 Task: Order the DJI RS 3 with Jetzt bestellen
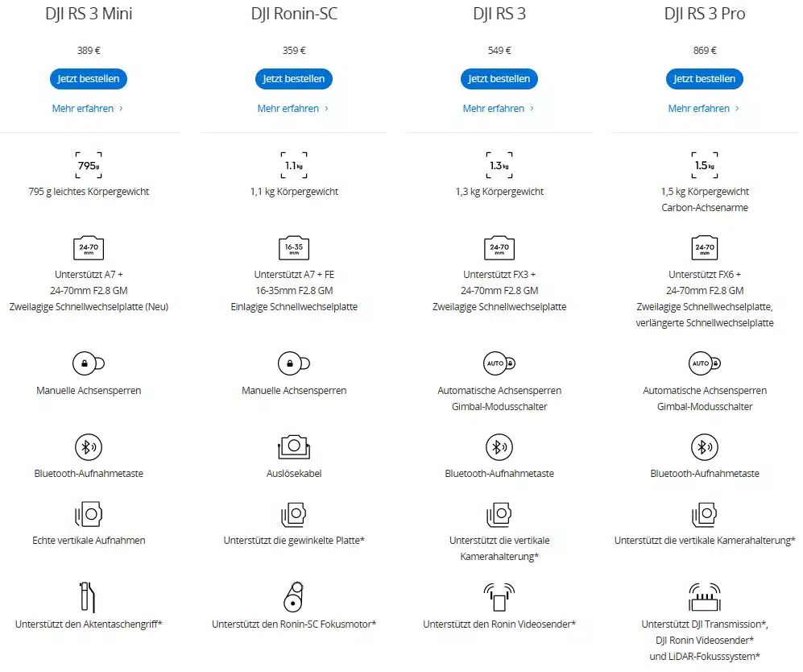pyautogui.click(x=499, y=79)
